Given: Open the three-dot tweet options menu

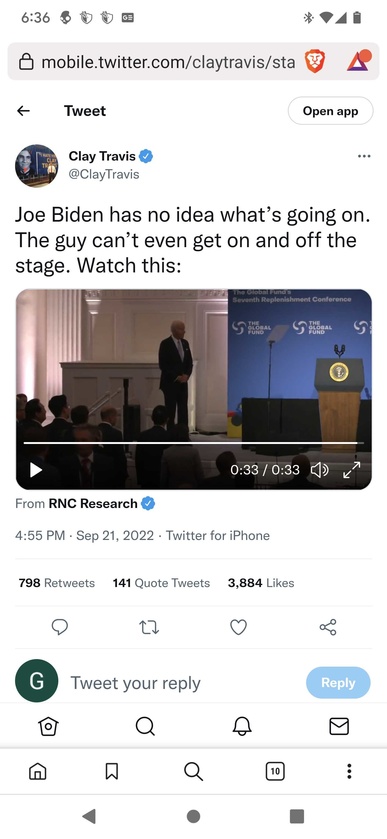Looking at the screenshot, I should click(364, 156).
